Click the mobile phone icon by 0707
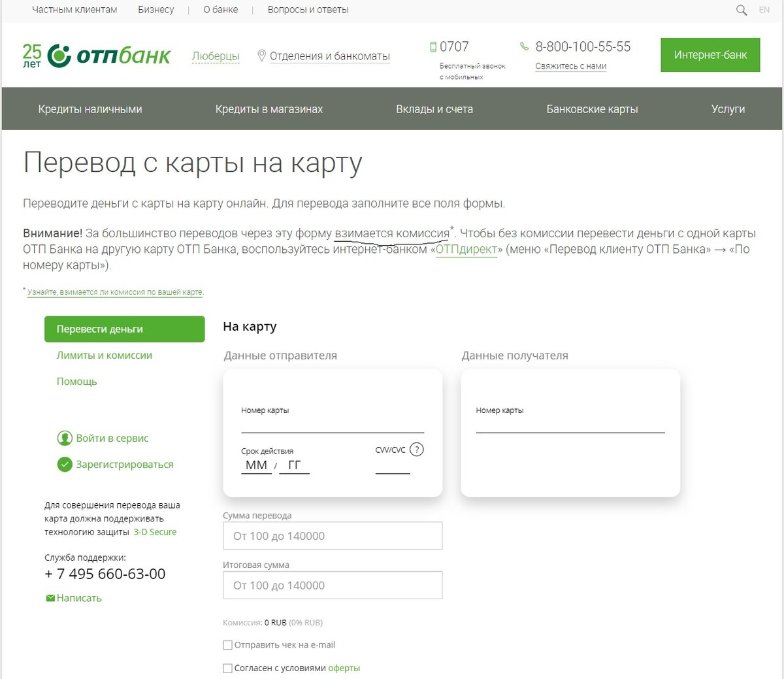This screenshot has width=784, height=679. pos(433,47)
